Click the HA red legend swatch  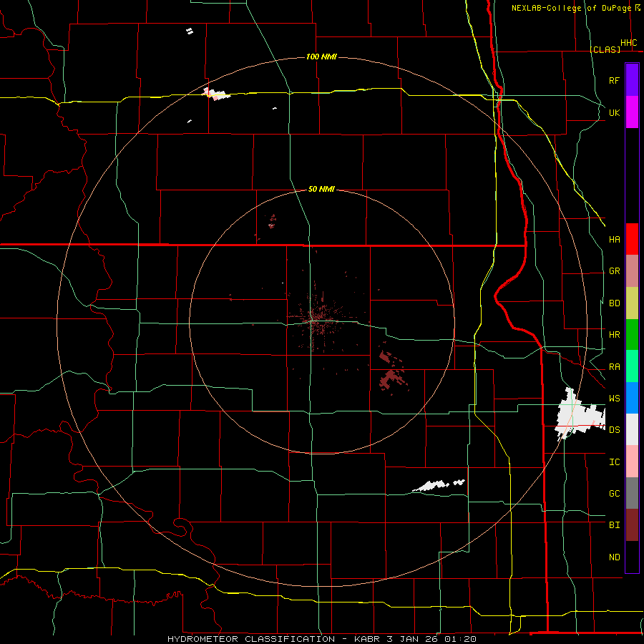tap(632, 239)
